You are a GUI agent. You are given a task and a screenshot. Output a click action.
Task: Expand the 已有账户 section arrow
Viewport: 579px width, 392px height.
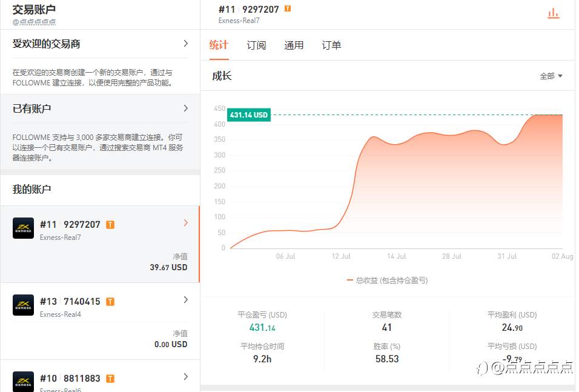point(186,108)
